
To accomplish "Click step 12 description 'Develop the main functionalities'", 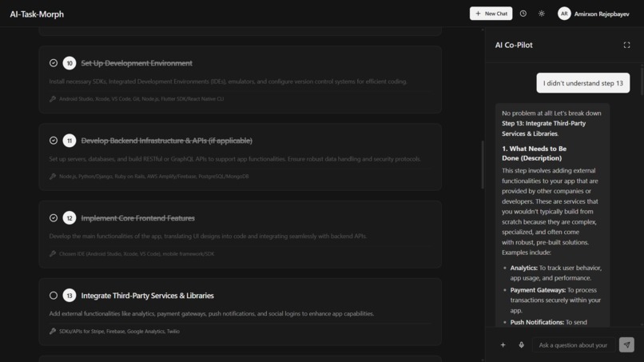I will 208,236.
